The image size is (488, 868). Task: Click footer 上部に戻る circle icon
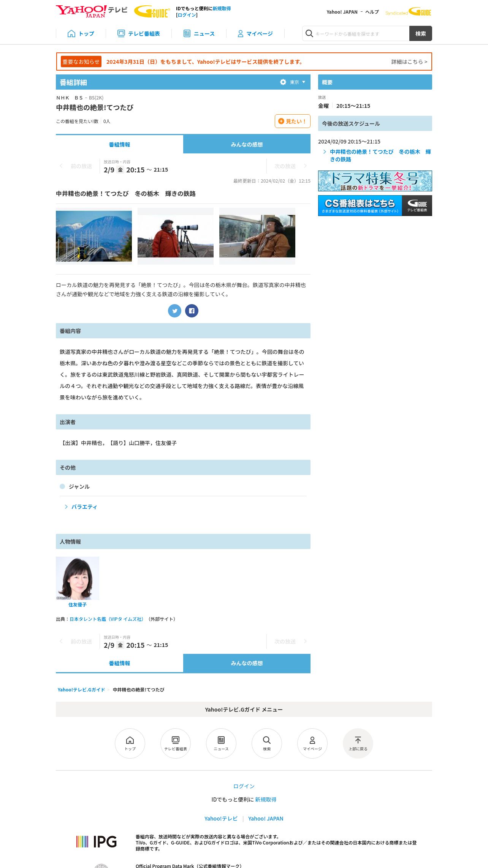(x=358, y=743)
